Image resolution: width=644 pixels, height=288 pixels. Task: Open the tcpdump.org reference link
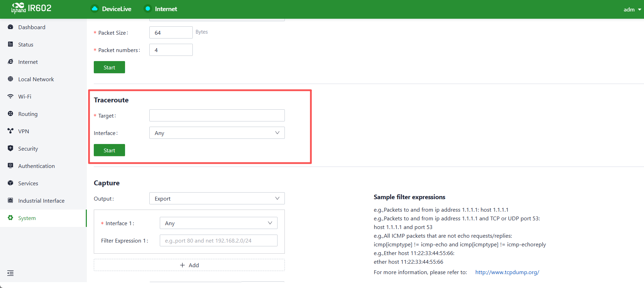point(507,272)
